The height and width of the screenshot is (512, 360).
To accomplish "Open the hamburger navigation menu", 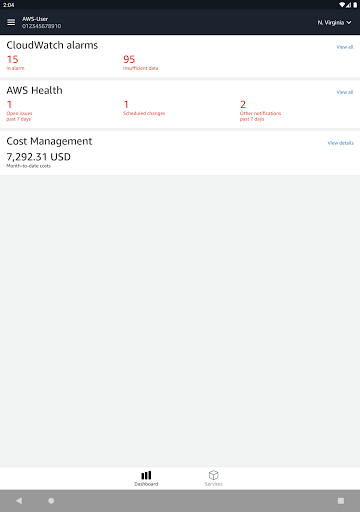I will [11, 22].
